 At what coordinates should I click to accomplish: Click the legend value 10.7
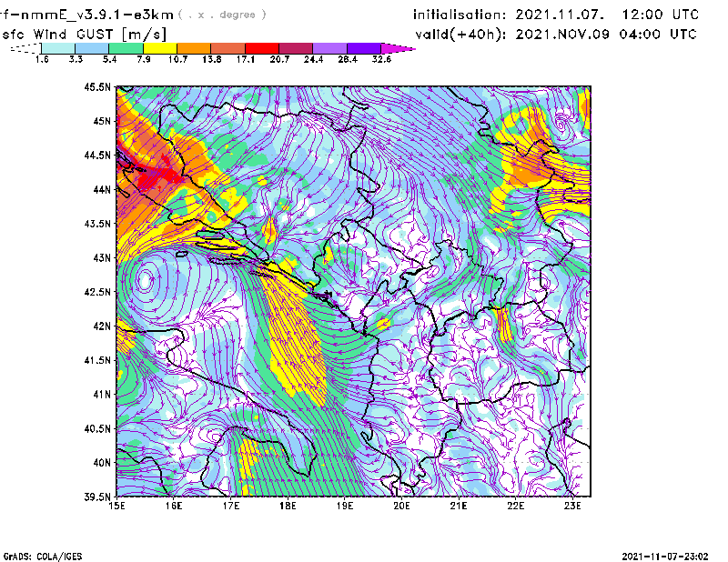click(177, 59)
